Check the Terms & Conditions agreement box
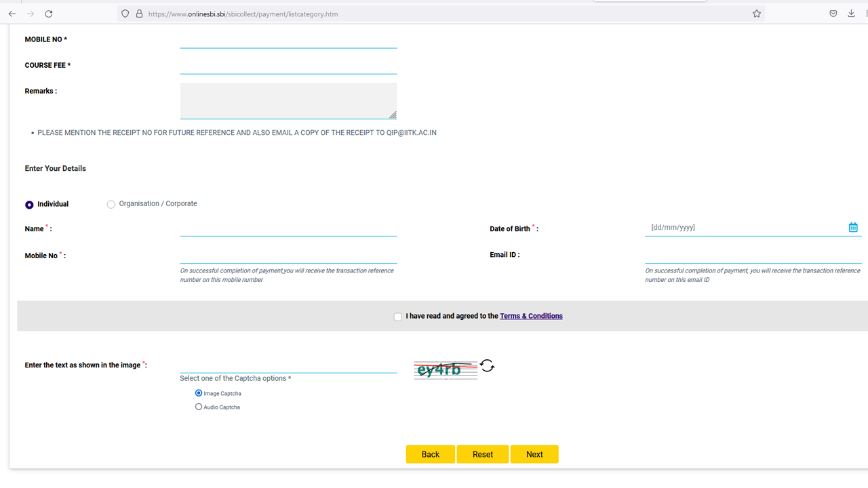The image size is (868, 488). [398, 317]
